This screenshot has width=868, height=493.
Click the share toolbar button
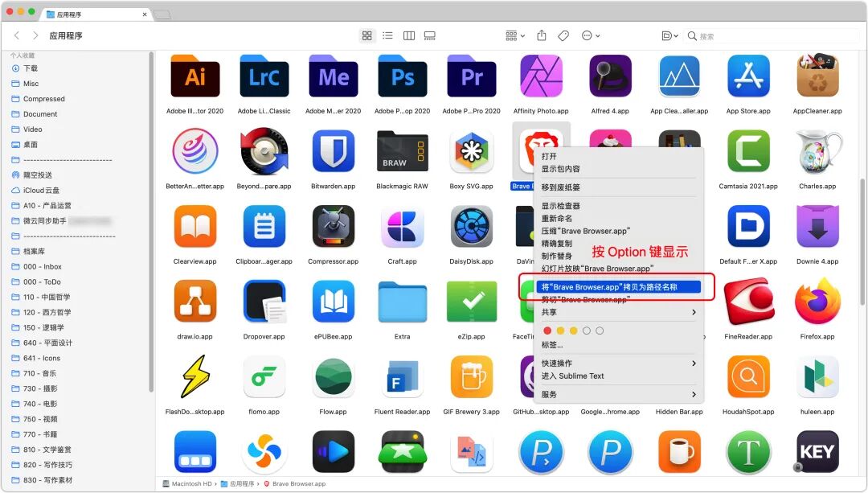pos(542,35)
